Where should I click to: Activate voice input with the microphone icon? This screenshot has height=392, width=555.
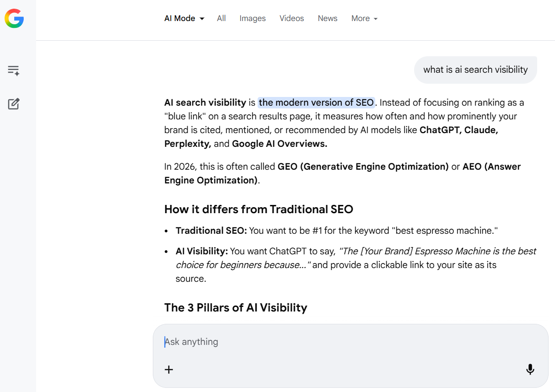click(530, 370)
